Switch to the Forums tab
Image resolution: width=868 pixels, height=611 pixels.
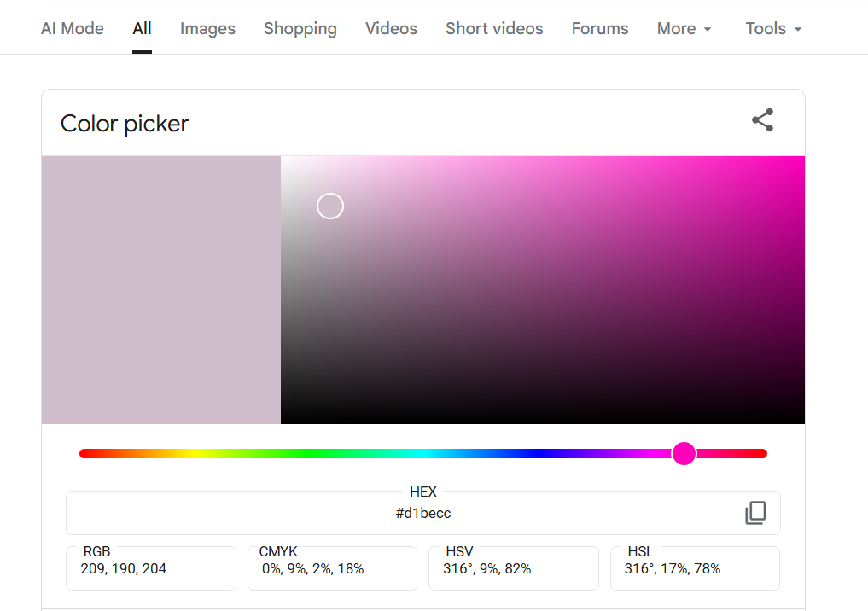[599, 28]
